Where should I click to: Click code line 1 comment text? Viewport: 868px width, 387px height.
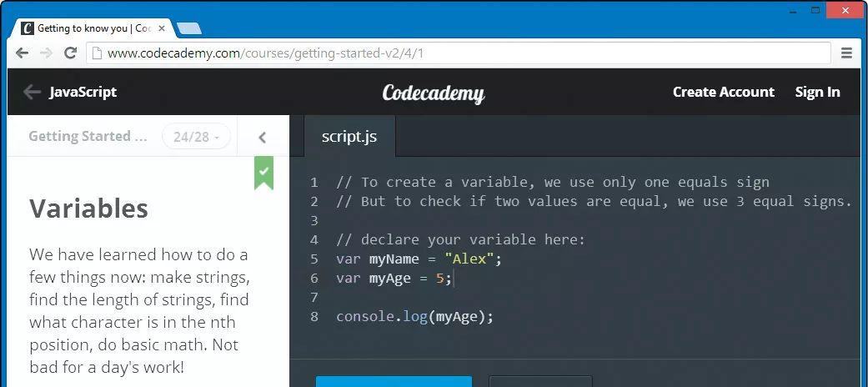click(x=553, y=182)
